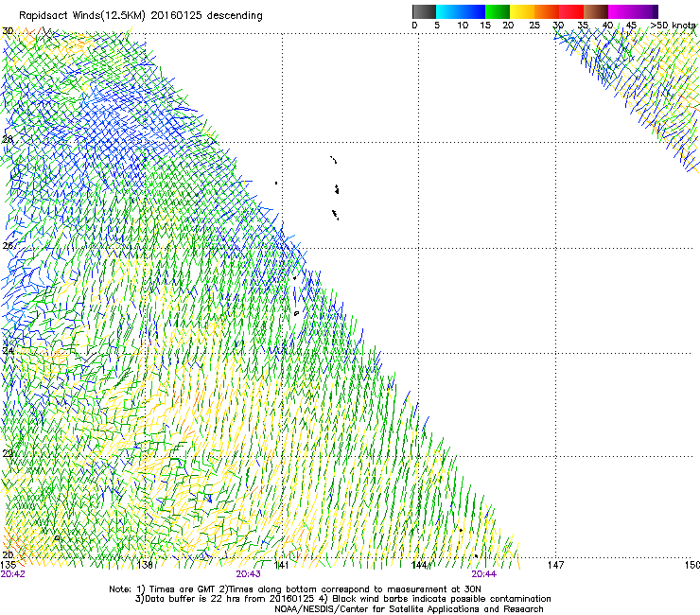Click the title 'Rapidscat Winds(12.5KM) 20160125 descending'

141,16
